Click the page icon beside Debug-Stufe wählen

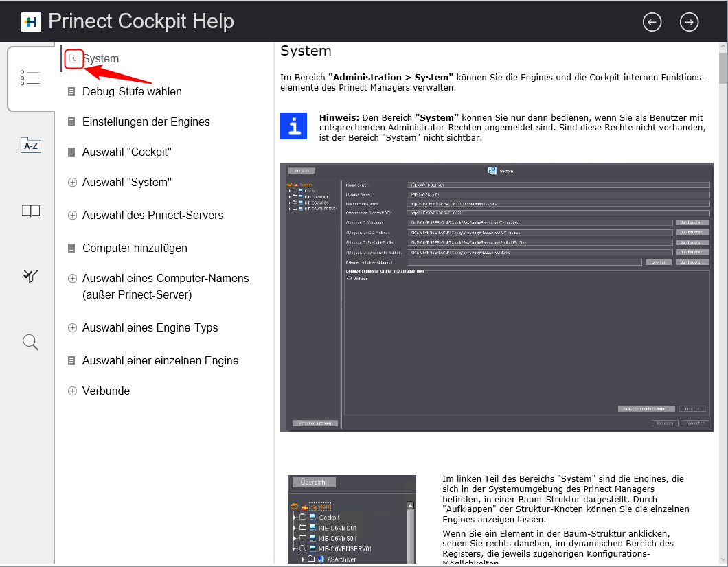point(71,92)
